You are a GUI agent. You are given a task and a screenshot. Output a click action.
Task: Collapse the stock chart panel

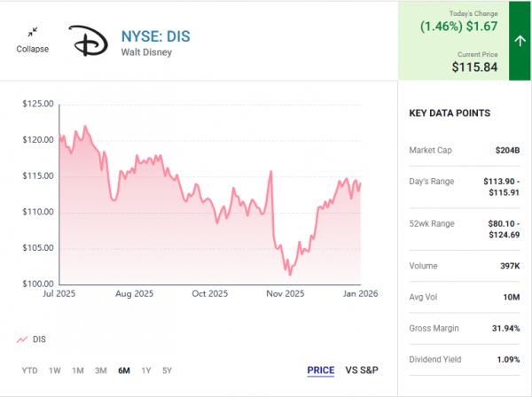(x=32, y=49)
